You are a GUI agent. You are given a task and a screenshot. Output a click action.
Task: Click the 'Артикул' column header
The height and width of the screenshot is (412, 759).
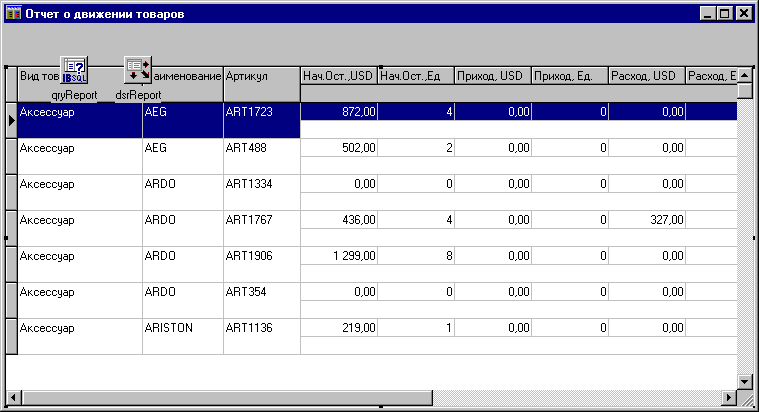click(x=262, y=85)
